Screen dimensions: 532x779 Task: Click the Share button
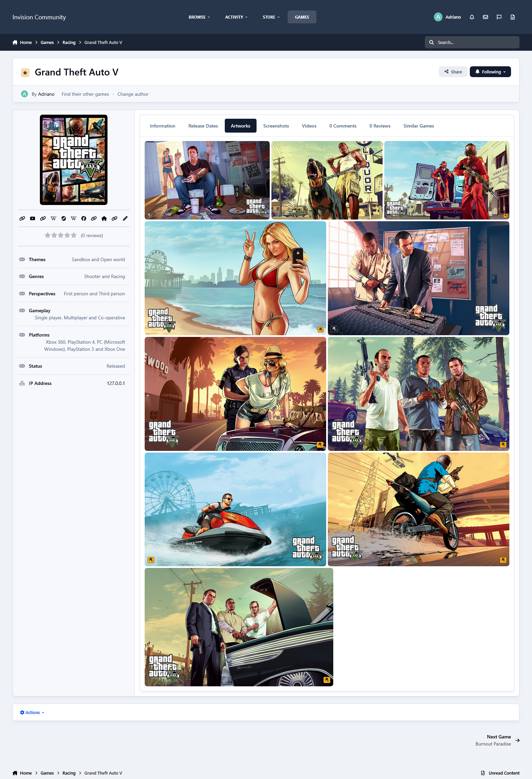pyautogui.click(x=453, y=72)
